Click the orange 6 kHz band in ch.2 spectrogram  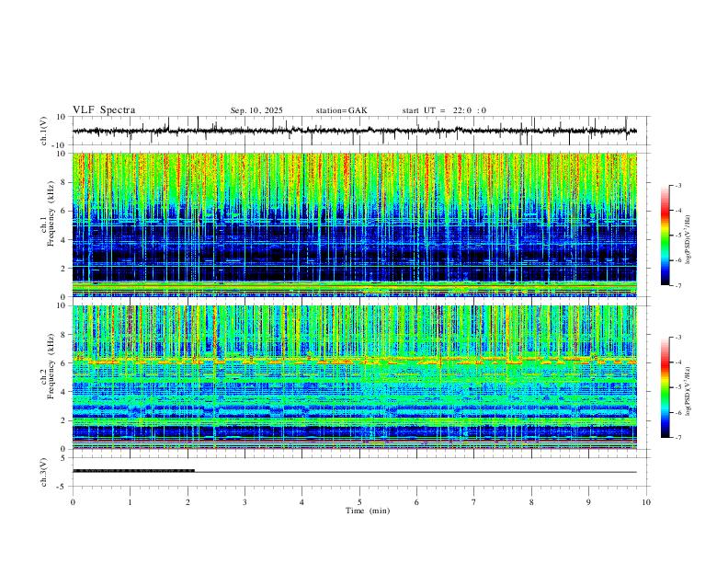354,361
